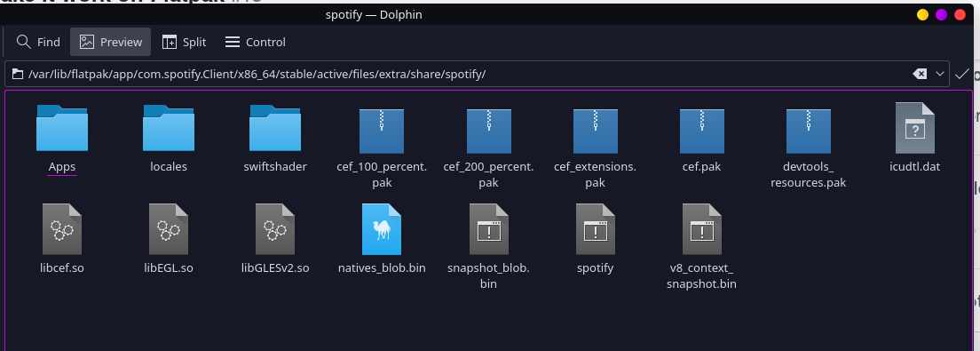Select the natives_blob.bin file

tap(382, 229)
